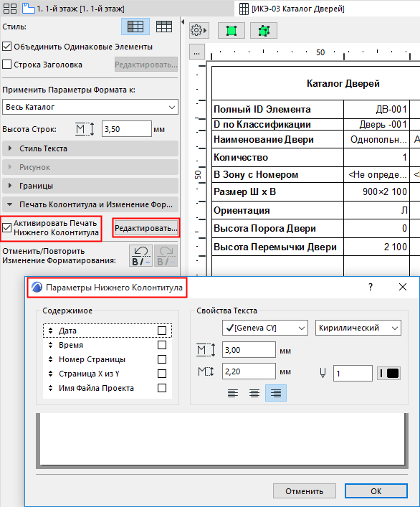Uncheck Объединить Одинаковые Элементы

tap(6, 46)
